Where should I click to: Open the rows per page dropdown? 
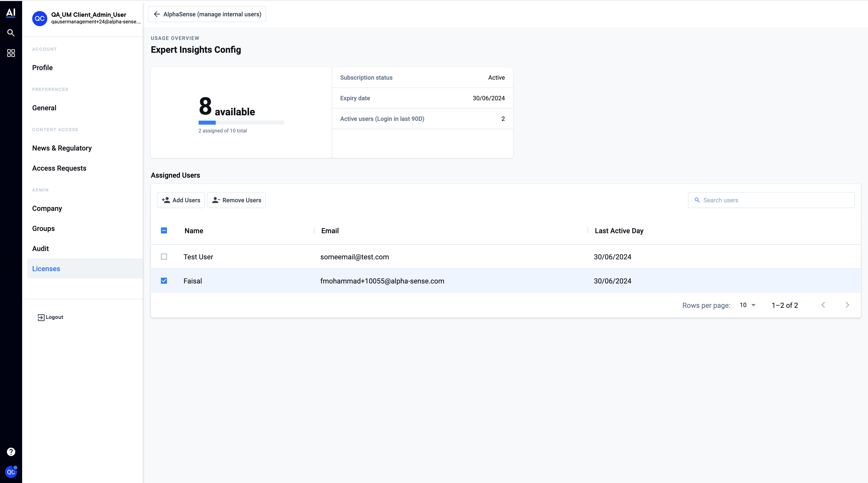[x=748, y=305]
